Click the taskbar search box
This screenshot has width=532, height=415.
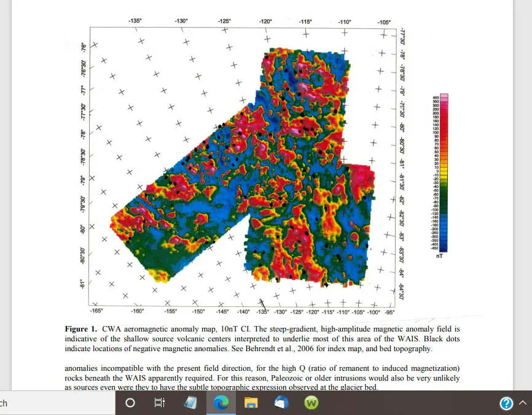tap(58, 403)
